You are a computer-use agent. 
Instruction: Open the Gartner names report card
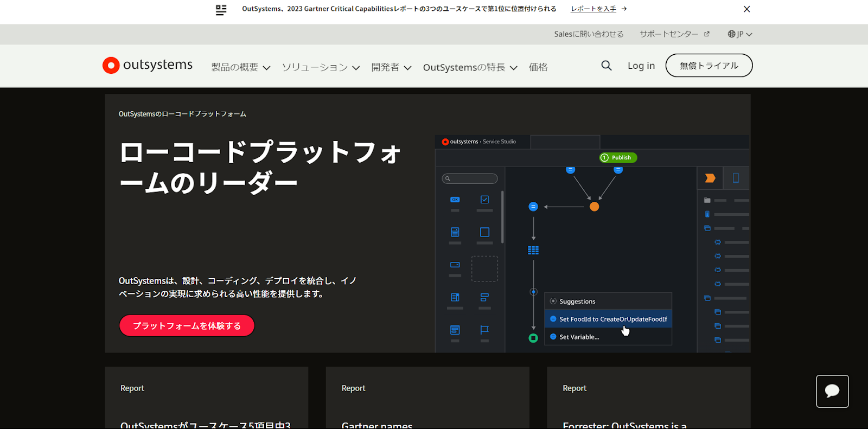pyautogui.click(x=427, y=398)
